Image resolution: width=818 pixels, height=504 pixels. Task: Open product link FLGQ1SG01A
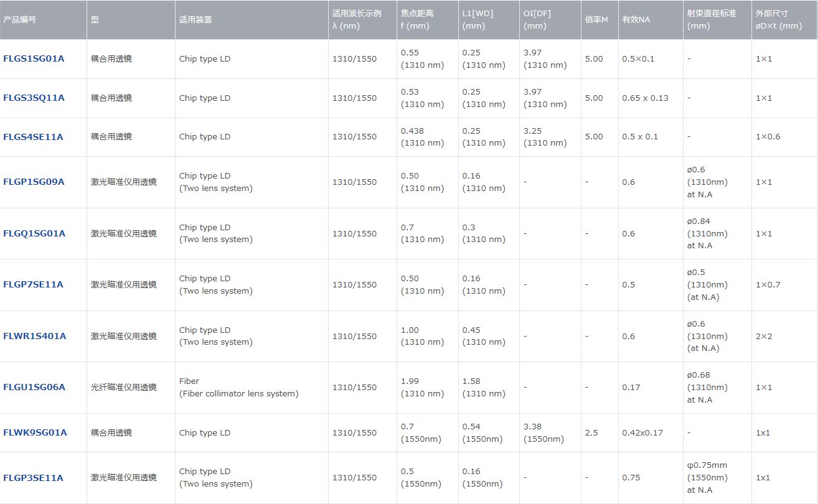coord(34,233)
